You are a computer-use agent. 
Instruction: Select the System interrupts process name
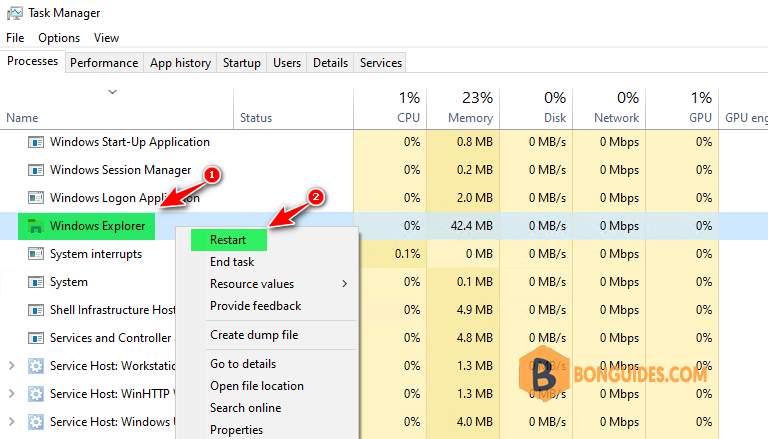pos(96,254)
